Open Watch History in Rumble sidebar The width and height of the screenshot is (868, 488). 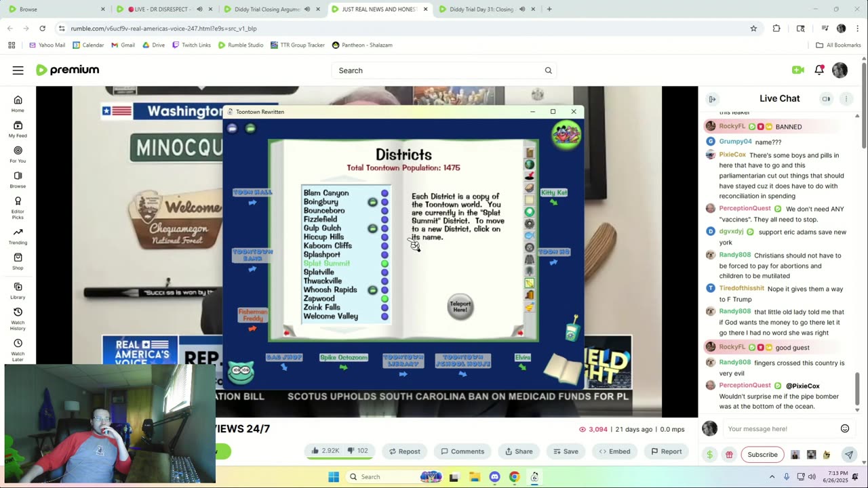[18, 317]
